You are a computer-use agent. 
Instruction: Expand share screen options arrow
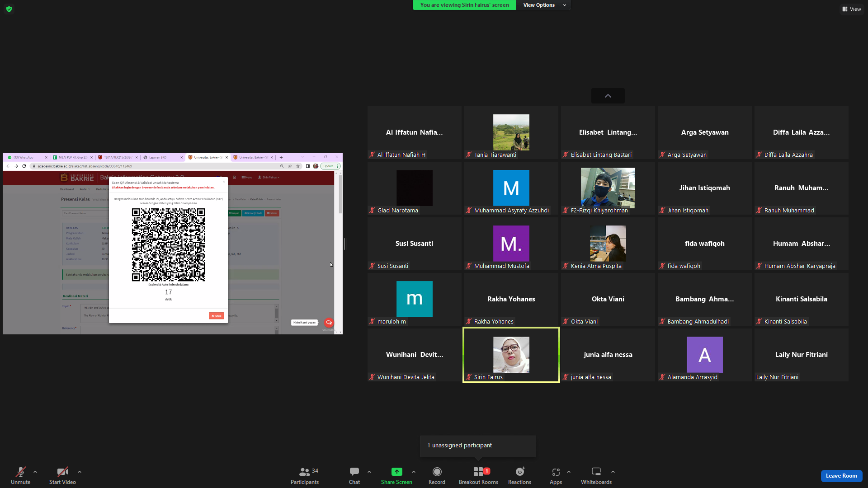[x=414, y=472]
